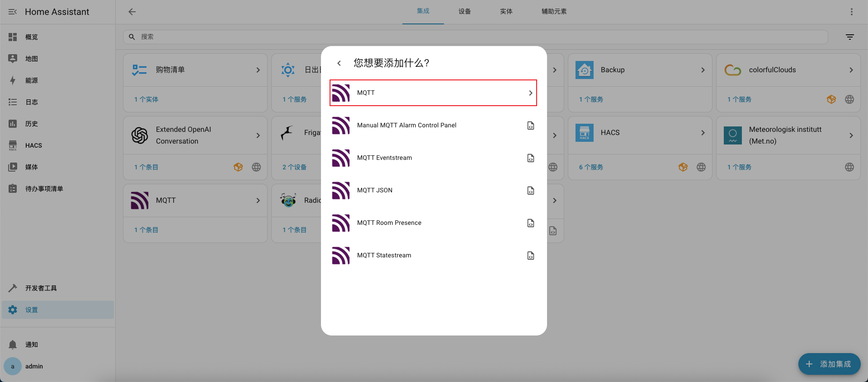Open the 辅助元素 tab

point(554,12)
